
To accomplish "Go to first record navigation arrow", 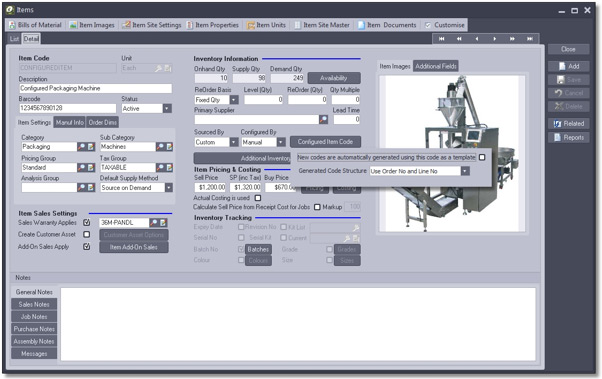I will click(442, 39).
